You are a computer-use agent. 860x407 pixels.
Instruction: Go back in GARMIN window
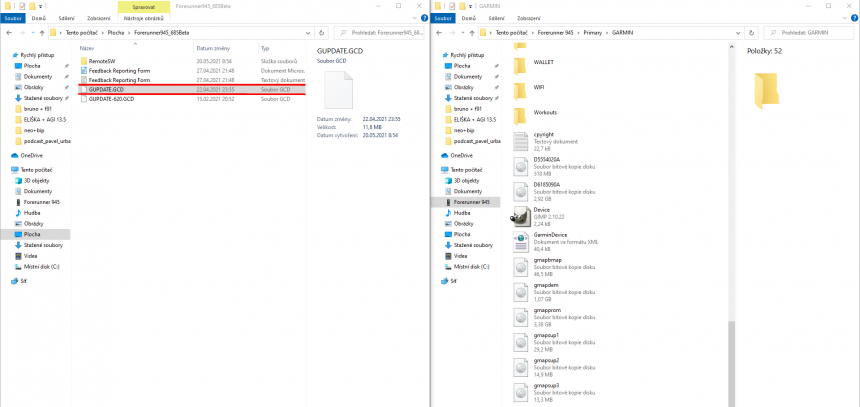[x=439, y=32]
